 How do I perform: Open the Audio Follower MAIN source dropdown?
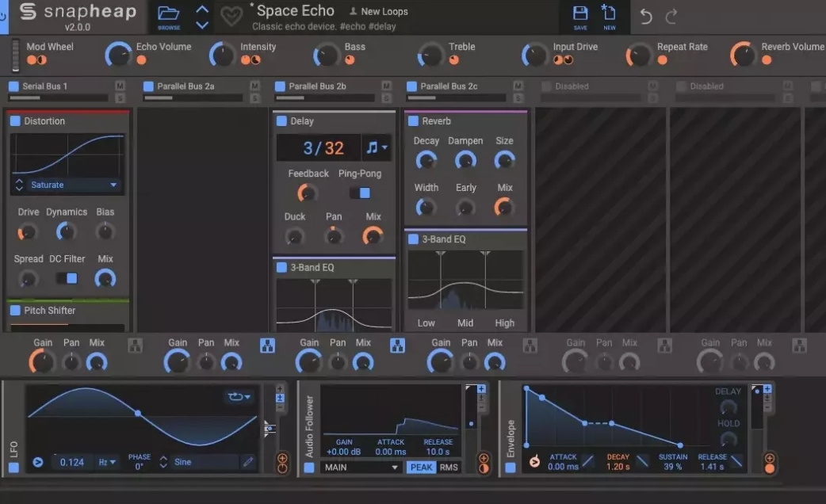361,467
